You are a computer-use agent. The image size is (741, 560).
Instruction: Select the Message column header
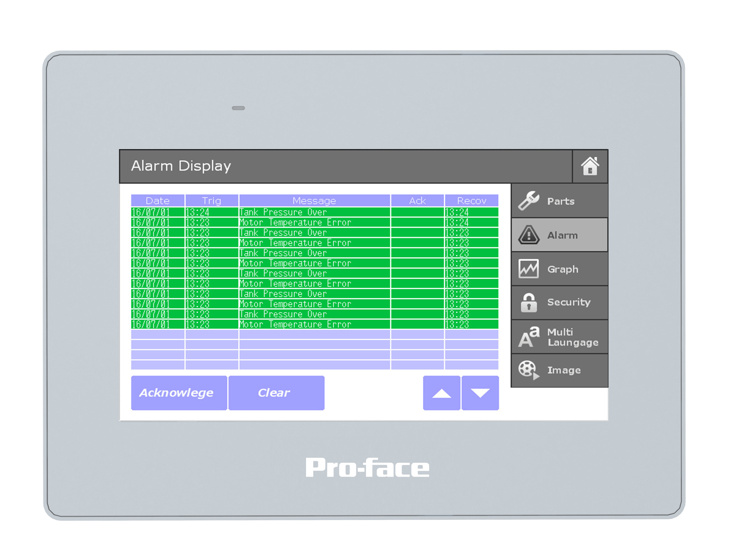tap(314, 201)
